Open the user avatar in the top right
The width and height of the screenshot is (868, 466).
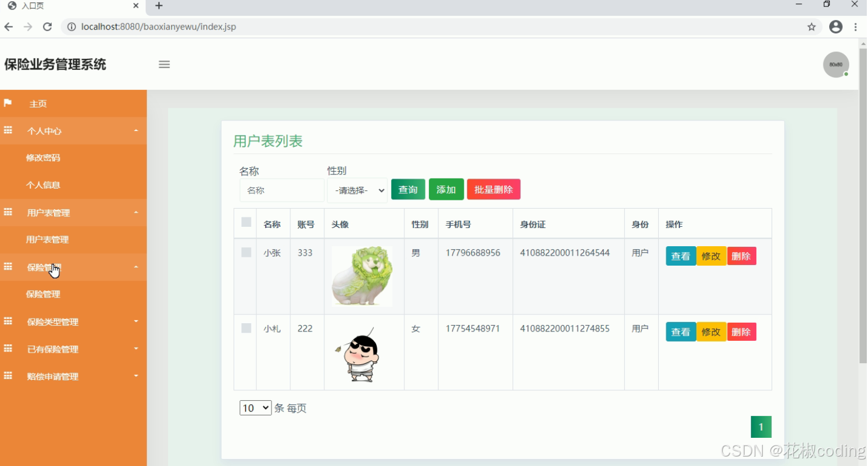pyautogui.click(x=836, y=65)
